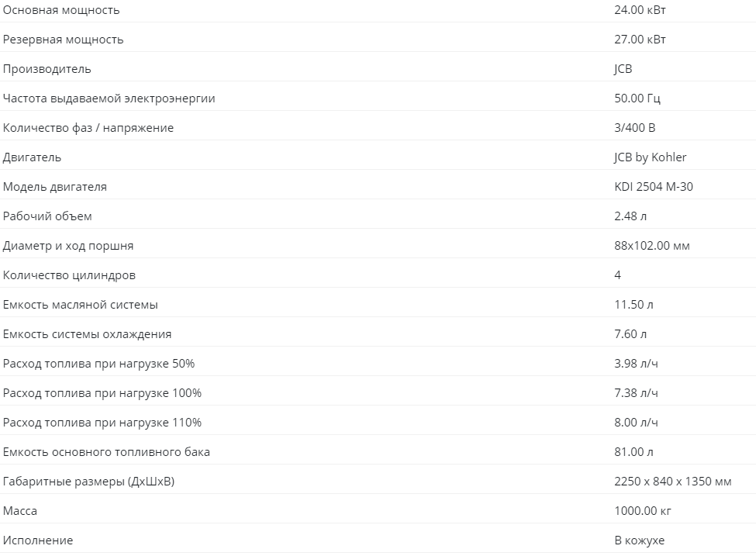Image resolution: width=756 pixels, height=556 pixels.
Task: Click 'Емкость системы охлаждения' label
Action: point(88,333)
